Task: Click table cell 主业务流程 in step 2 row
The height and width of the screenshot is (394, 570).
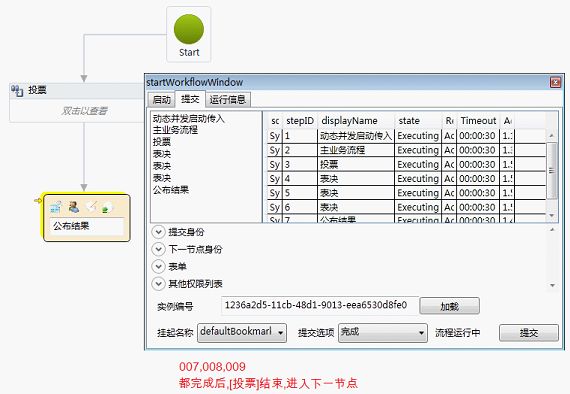Action: coord(356,150)
